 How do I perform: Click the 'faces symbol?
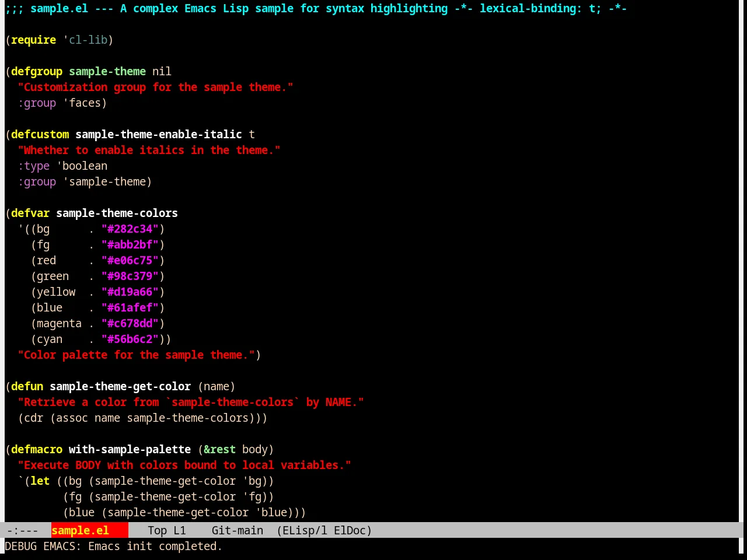82,103
